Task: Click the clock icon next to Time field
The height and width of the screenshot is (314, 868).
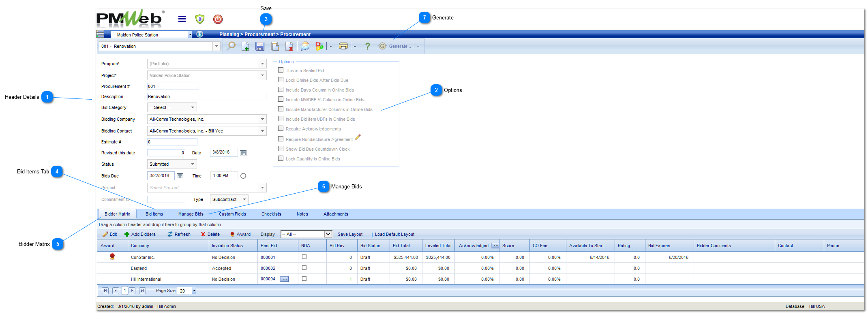Action: point(243,176)
